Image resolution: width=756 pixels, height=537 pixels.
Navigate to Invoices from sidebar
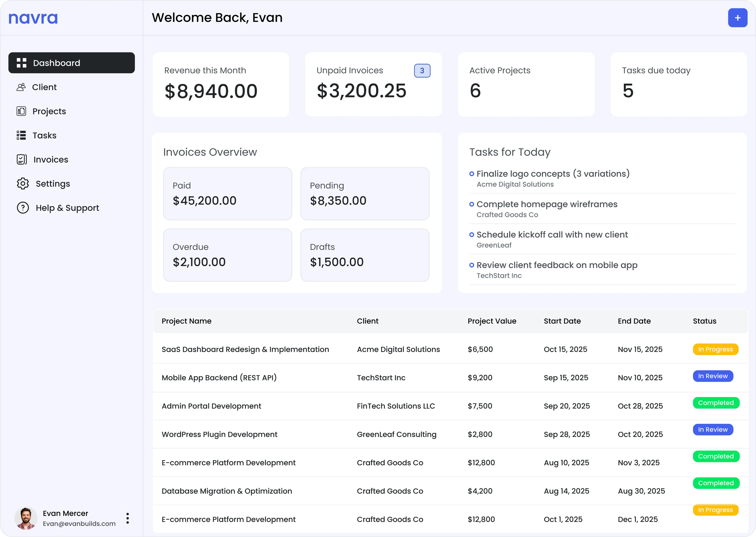pos(51,159)
